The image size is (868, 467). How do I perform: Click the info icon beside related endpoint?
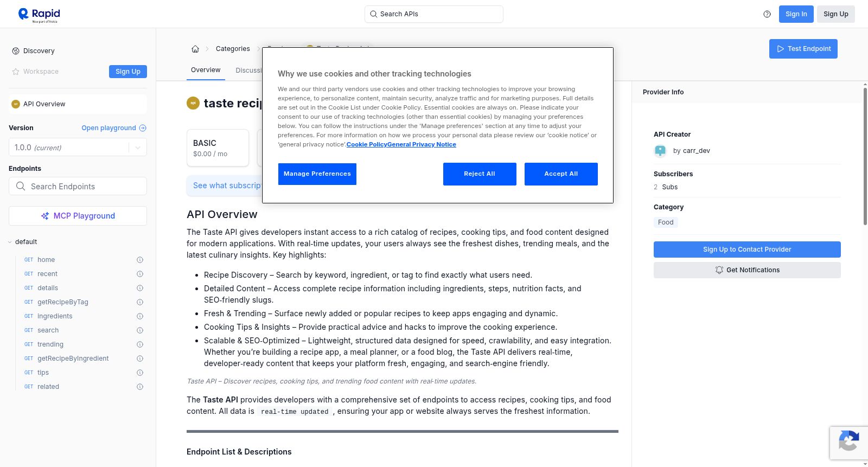pos(140,387)
